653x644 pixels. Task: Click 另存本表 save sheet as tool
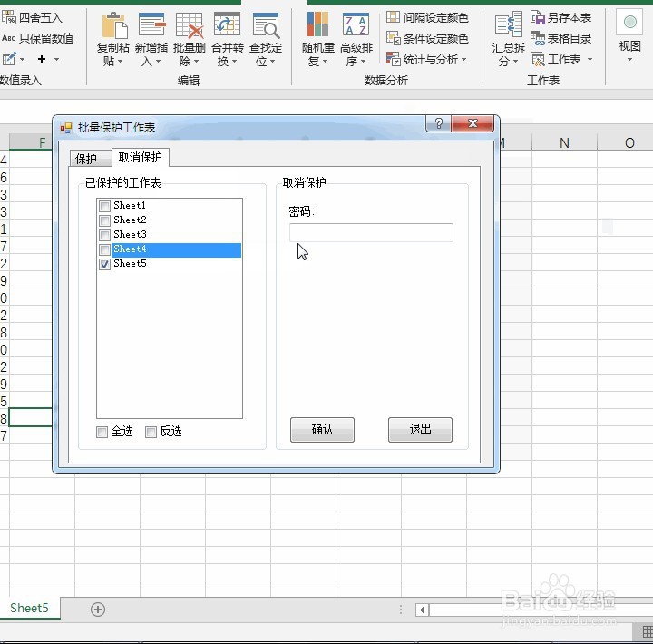(x=561, y=17)
